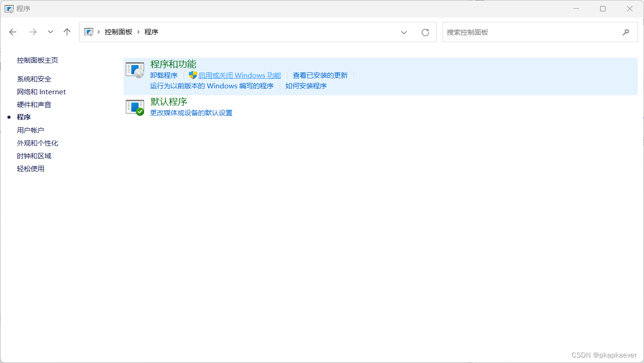Screen dimensions: 644x363
Task: Click the refresh icon next to address bar
Action: [x=425, y=32]
